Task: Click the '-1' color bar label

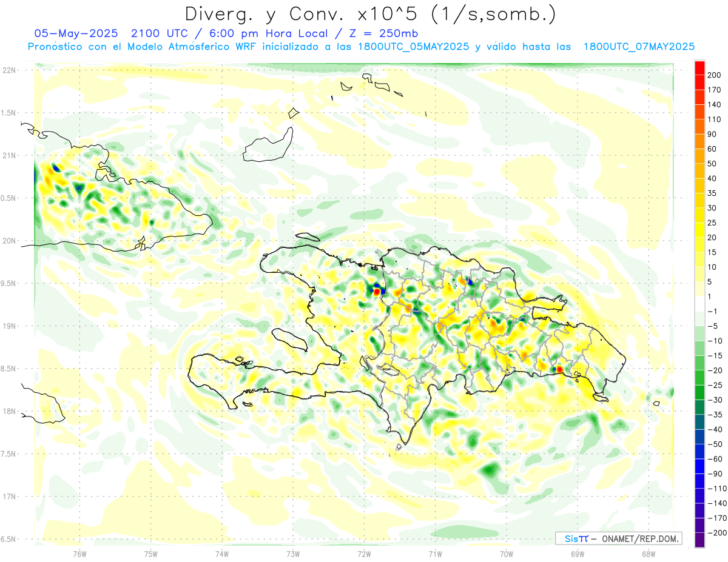Action: click(712, 311)
